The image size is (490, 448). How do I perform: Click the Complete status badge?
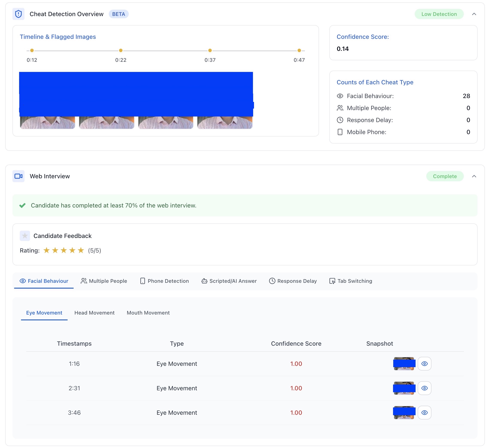445,176
